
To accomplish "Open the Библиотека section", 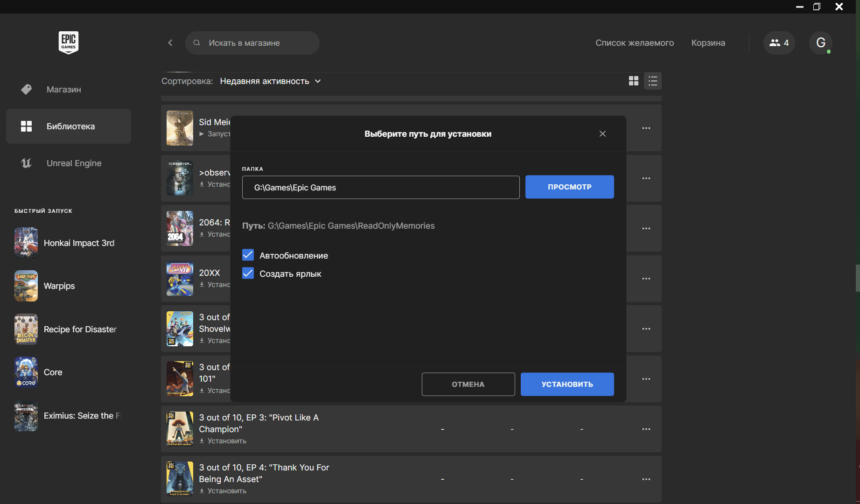I will click(69, 126).
